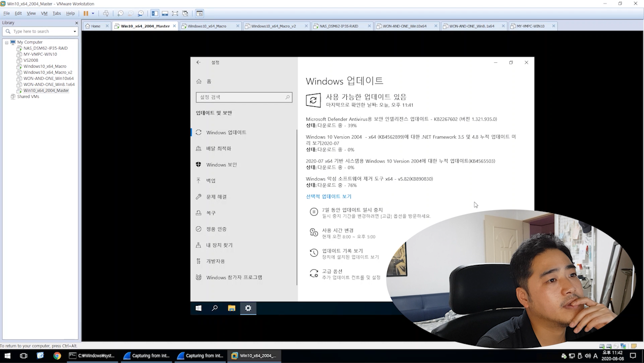Open the Library search dropdown arrow
Viewport: 644px width, 363px height.
pyautogui.click(x=75, y=31)
